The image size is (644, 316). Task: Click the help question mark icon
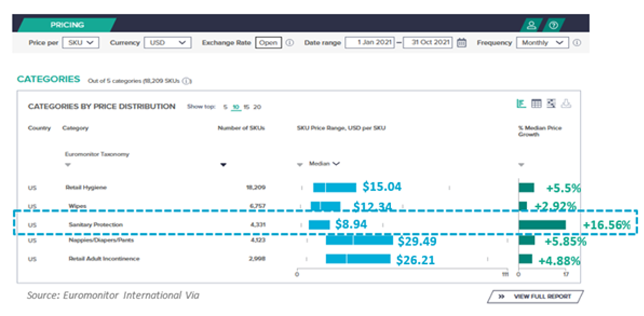[553, 26]
